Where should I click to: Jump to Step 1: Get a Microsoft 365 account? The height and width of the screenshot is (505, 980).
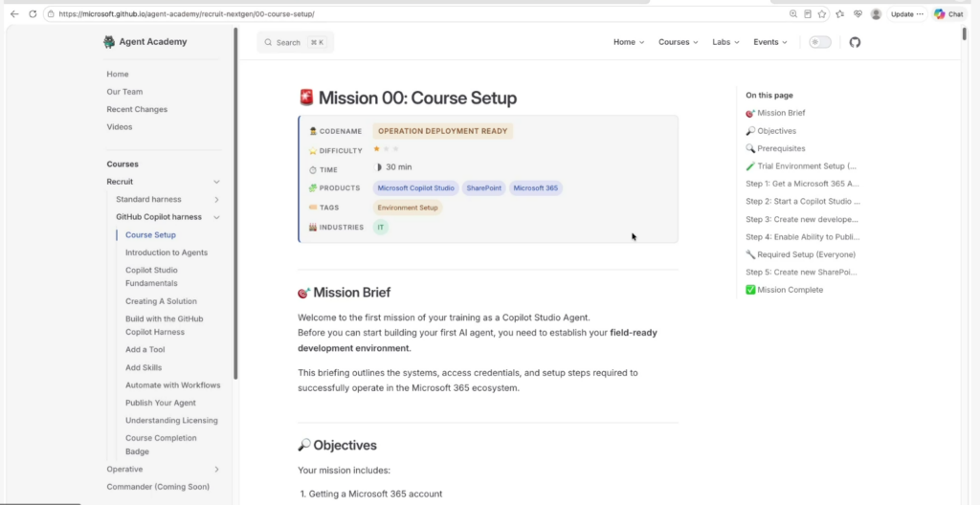pos(802,184)
